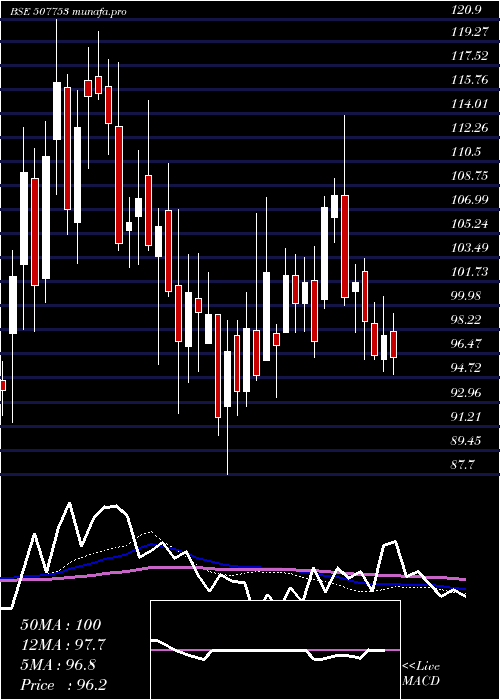Select the 105.24 price axis label
Screen dimensions: 500x700
(469, 224)
